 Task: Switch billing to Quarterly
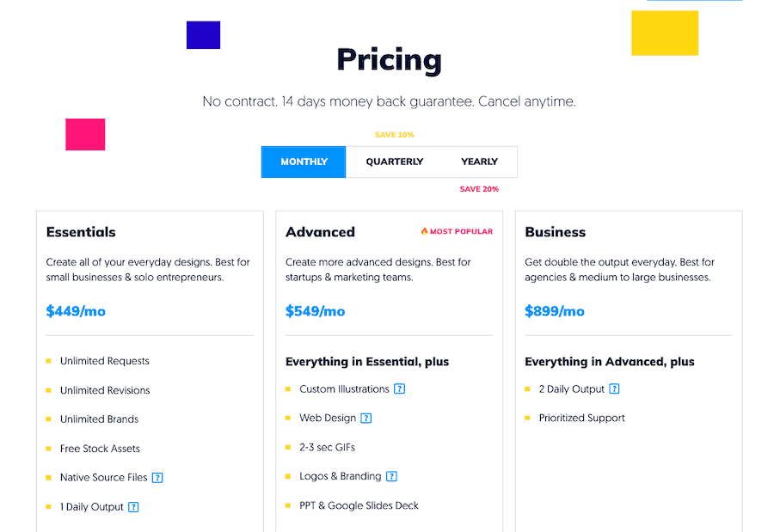point(395,162)
